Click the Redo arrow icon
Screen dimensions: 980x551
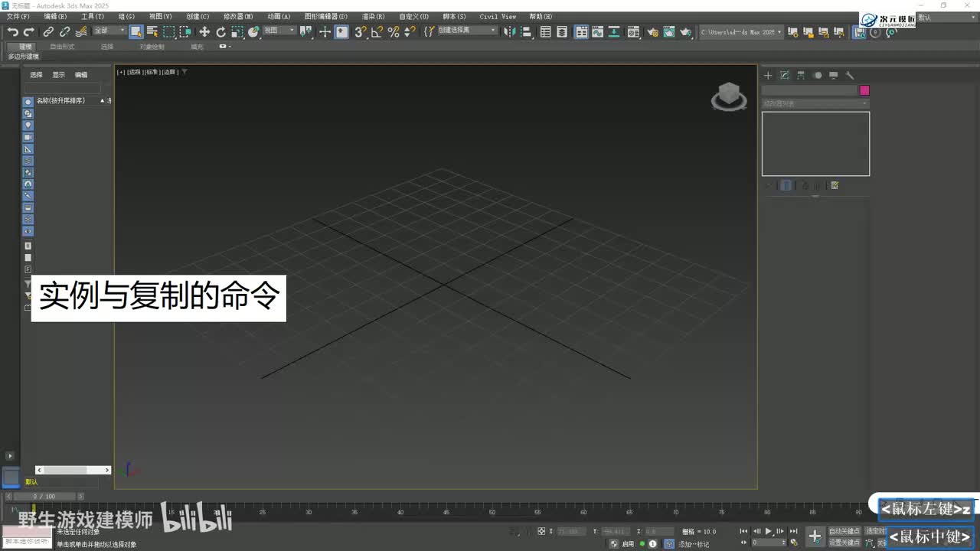28,31
